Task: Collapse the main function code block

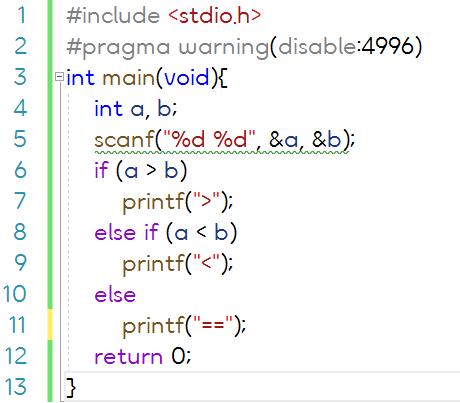Action: pos(59,77)
